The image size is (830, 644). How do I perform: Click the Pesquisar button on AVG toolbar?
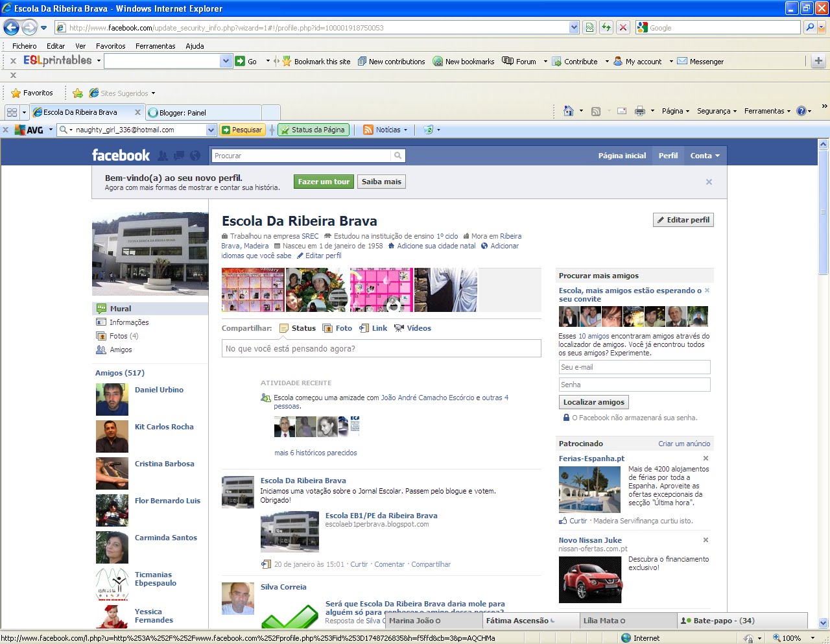pyautogui.click(x=243, y=130)
